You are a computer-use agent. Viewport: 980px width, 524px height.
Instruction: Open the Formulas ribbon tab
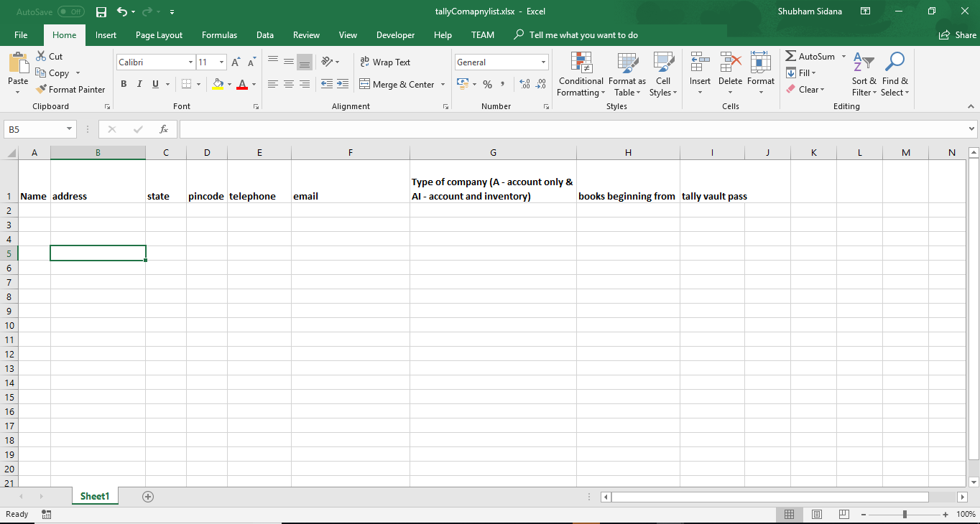(219, 35)
